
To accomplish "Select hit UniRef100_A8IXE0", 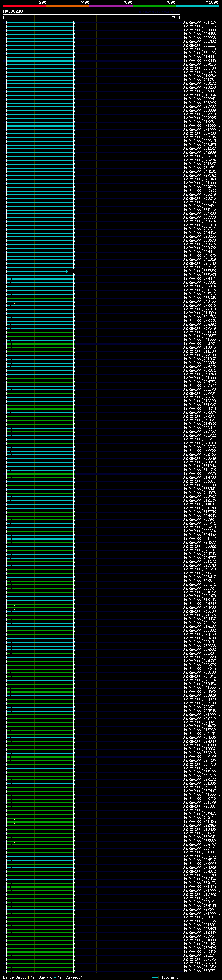I will click(199, 23).
